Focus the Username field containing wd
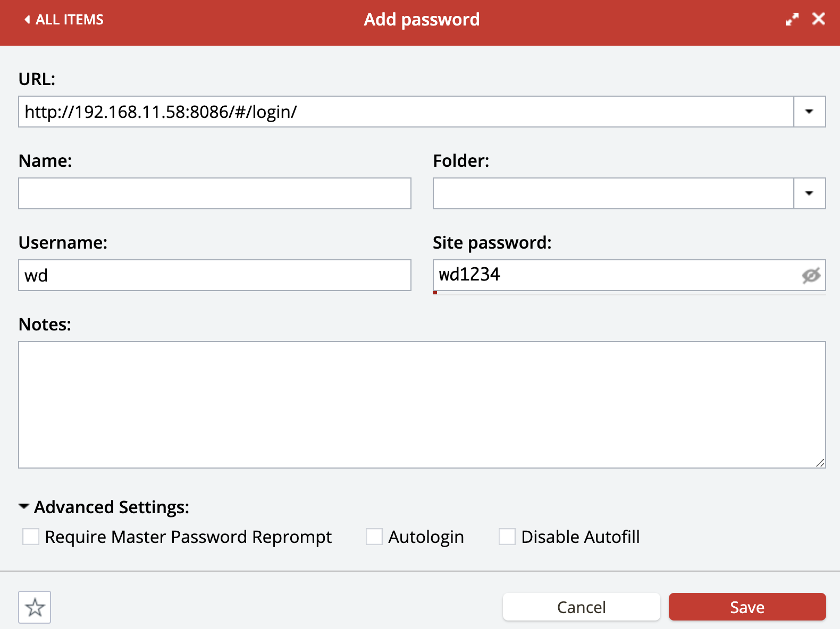 pyautogui.click(x=215, y=275)
